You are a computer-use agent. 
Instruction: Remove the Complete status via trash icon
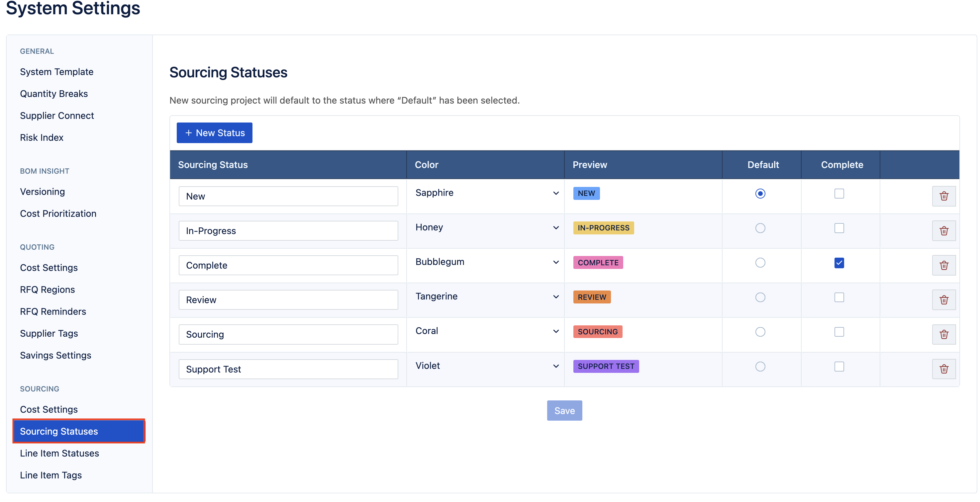coord(943,266)
